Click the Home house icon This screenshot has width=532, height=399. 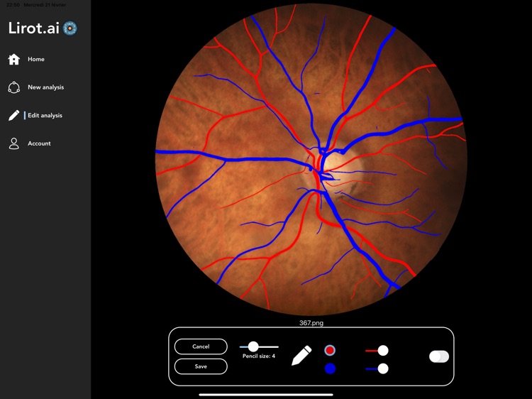coord(14,59)
